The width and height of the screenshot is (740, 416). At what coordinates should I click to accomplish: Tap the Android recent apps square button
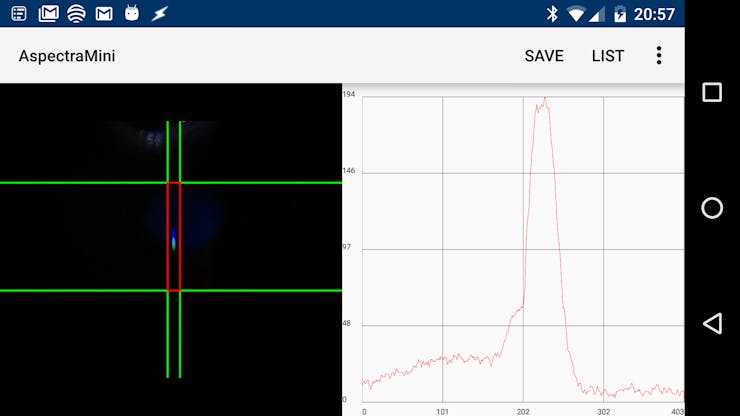(712, 92)
